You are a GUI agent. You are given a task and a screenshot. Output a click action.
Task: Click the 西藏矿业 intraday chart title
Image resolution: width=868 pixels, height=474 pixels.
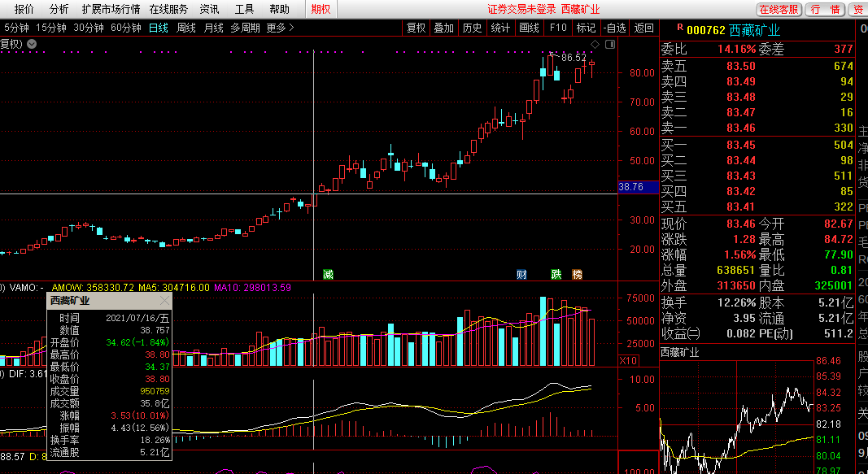(680, 352)
